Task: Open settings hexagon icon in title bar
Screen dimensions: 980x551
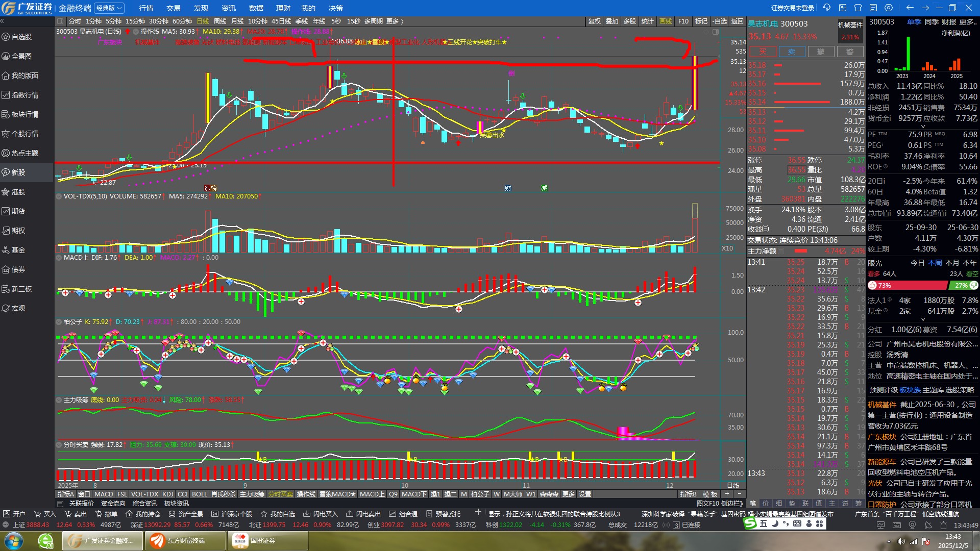Action: coord(889,8)
